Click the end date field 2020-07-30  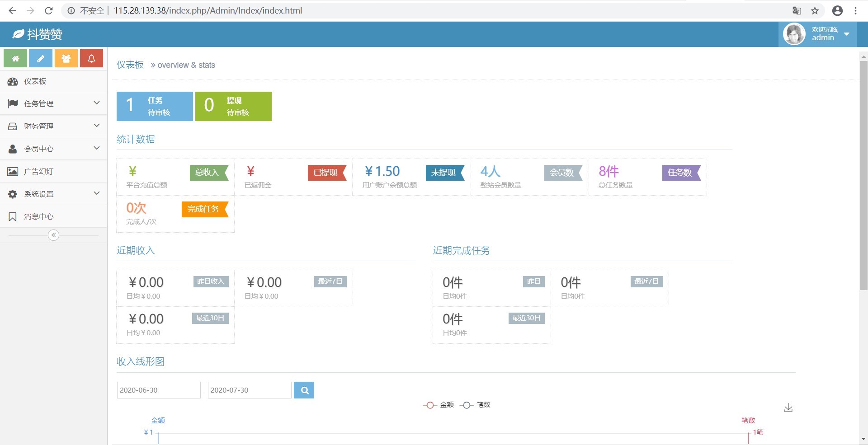pyautogui.click(x=250, y=390)
